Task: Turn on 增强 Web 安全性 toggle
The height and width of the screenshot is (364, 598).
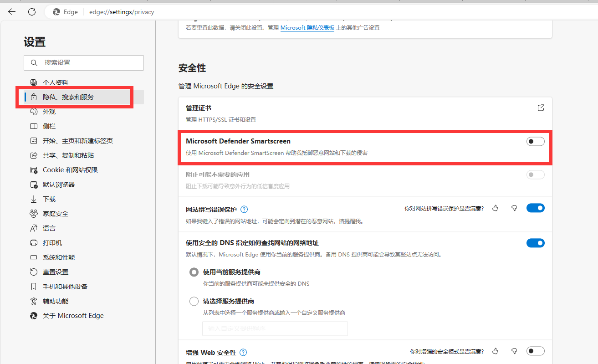Action: click(536, 351)
